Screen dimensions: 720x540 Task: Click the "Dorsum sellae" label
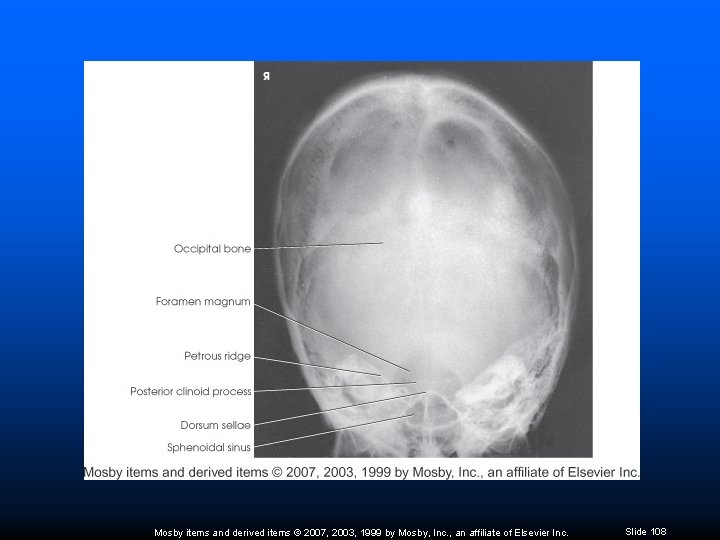pos(215,425)
